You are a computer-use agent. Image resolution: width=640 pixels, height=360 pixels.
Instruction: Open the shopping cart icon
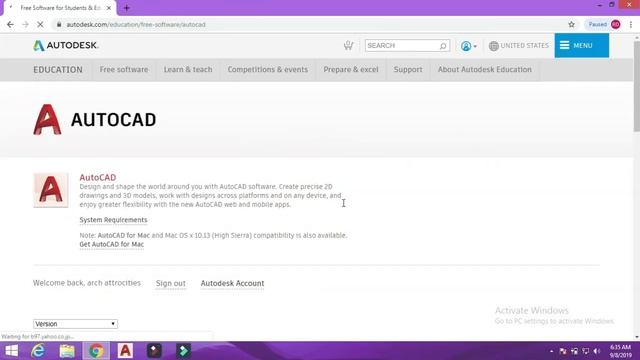click(348, 45)
